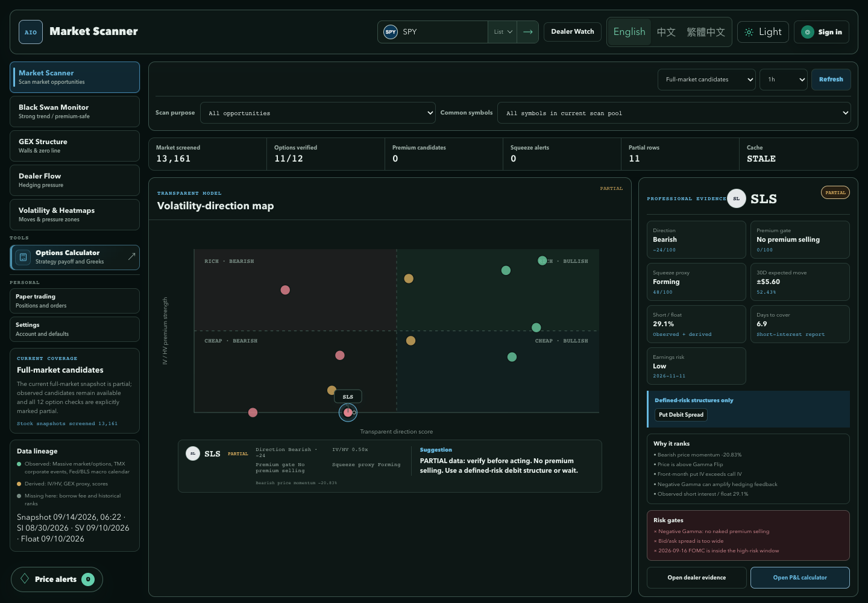
Task: Click the diamond icon on Price alerts
Action: coord(25,579)
